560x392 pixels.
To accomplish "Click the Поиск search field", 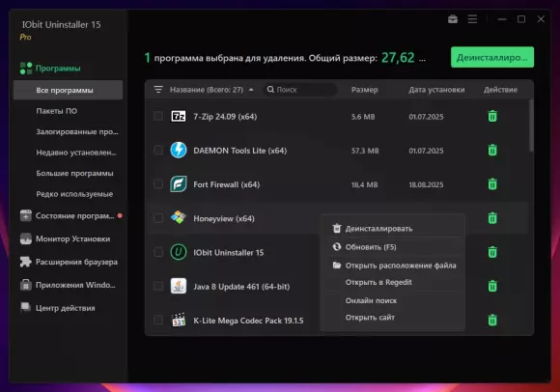I will [300, 90].
